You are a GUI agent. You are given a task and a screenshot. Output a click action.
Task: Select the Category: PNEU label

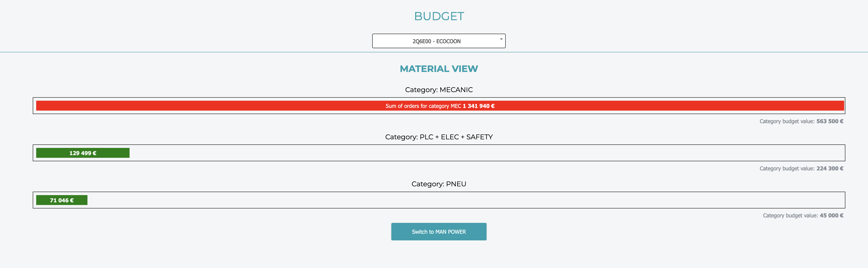439,184
